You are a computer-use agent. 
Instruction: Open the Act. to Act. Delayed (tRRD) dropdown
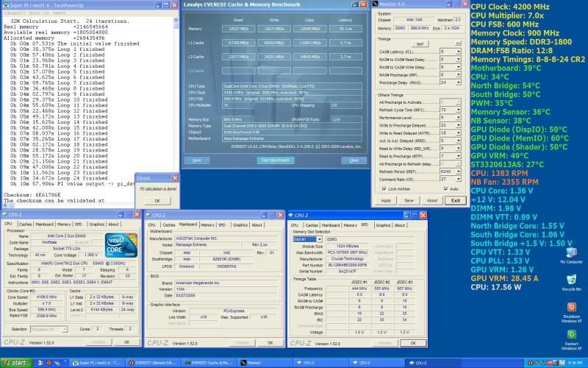pos(458,141)
